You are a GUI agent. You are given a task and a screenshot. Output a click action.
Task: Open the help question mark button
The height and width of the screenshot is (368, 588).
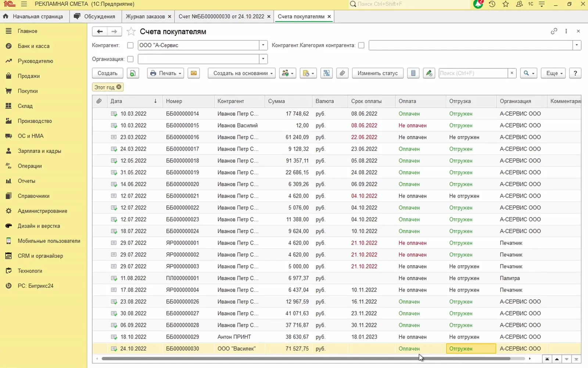[x=575, y=73]
